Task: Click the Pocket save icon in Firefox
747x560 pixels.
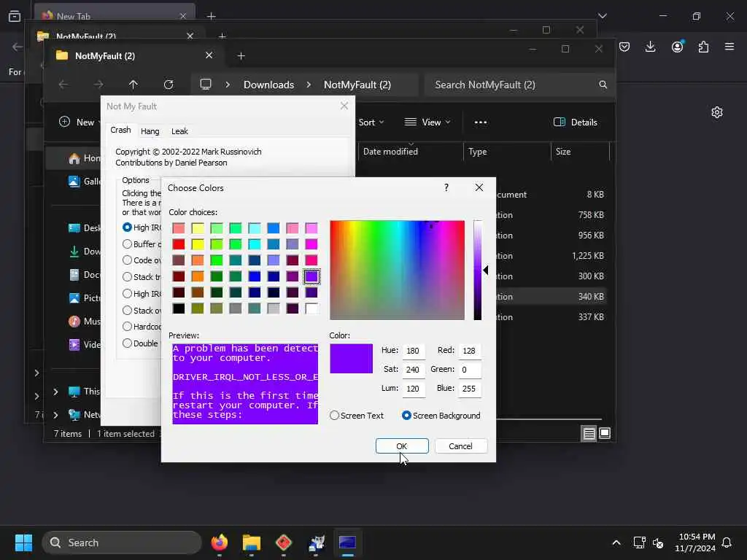Action: 624,47
